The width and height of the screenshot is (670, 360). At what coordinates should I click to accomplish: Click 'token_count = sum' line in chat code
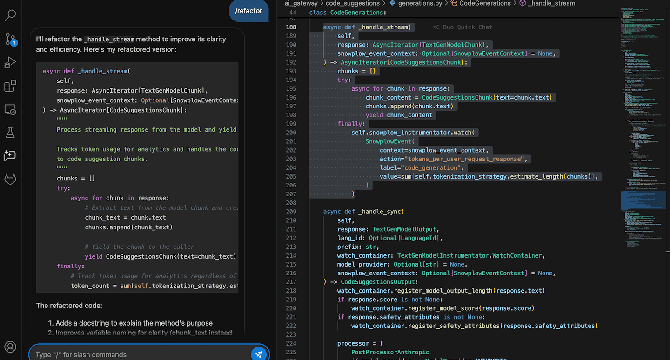pyautogui.click(x=154, y=286)
